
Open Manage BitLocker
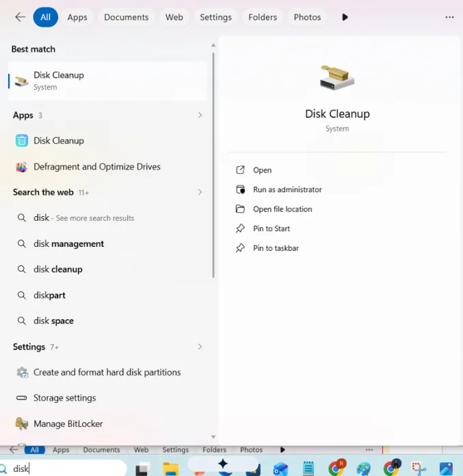[108, 423]
